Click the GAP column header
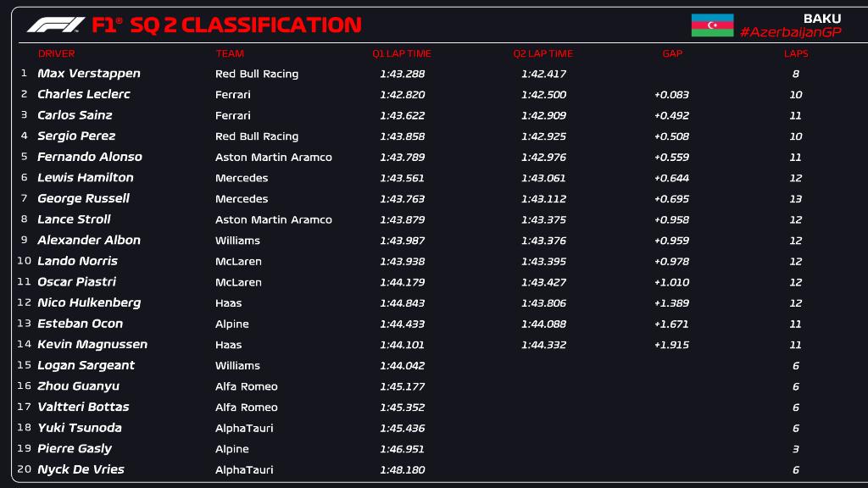This screenshot has width=868, height=488. [672, 53]
